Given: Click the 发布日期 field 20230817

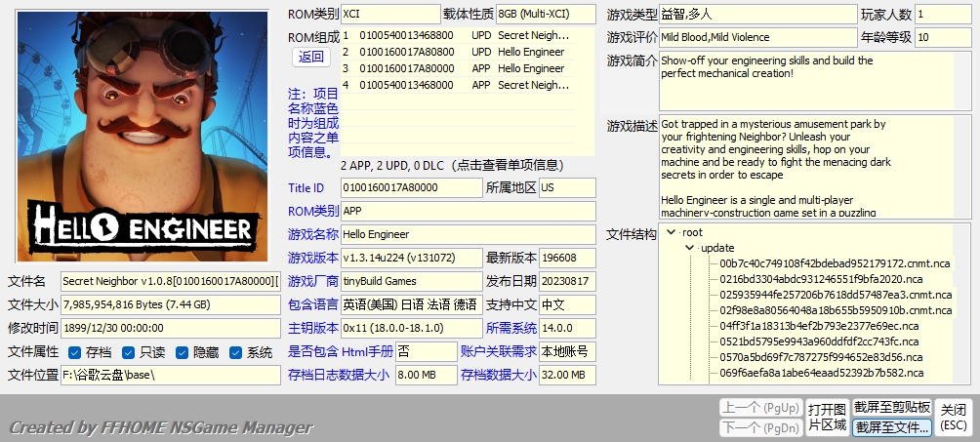Looking at the screenshot, I should point(567,281).
